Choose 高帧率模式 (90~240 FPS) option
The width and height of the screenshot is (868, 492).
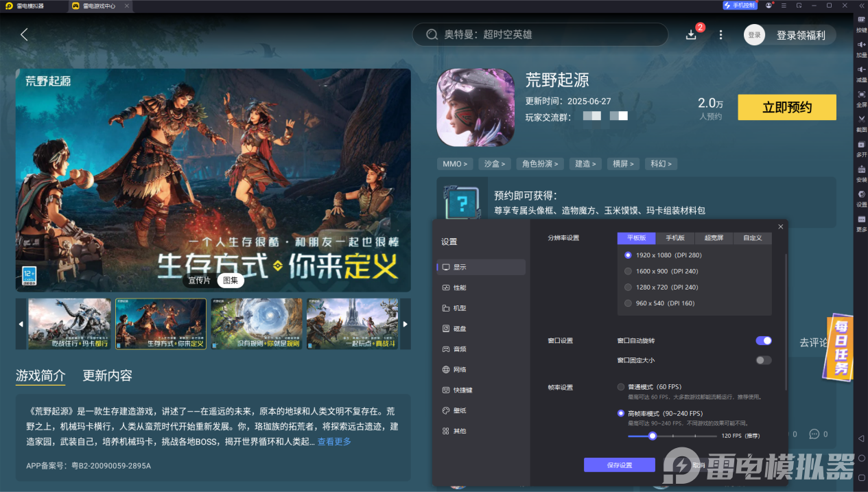tap(660, 414)
